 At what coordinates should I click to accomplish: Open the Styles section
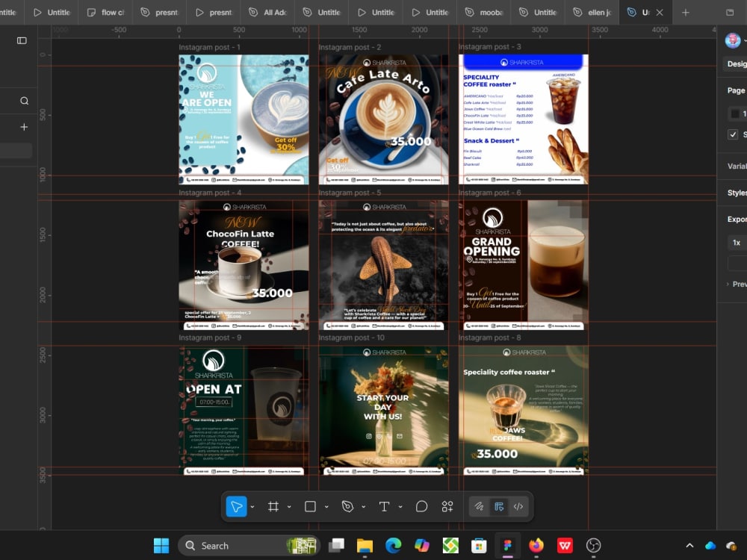pos(737,193)
